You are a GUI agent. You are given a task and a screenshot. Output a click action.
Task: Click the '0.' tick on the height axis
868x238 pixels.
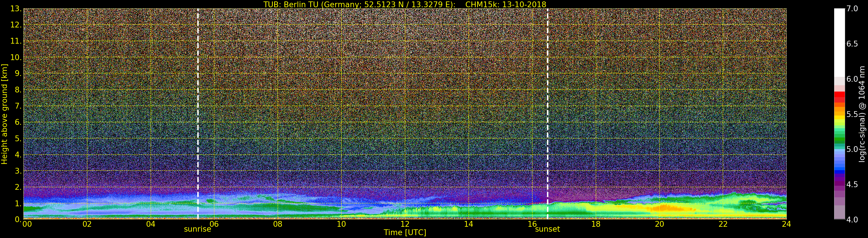click(18, 219)
